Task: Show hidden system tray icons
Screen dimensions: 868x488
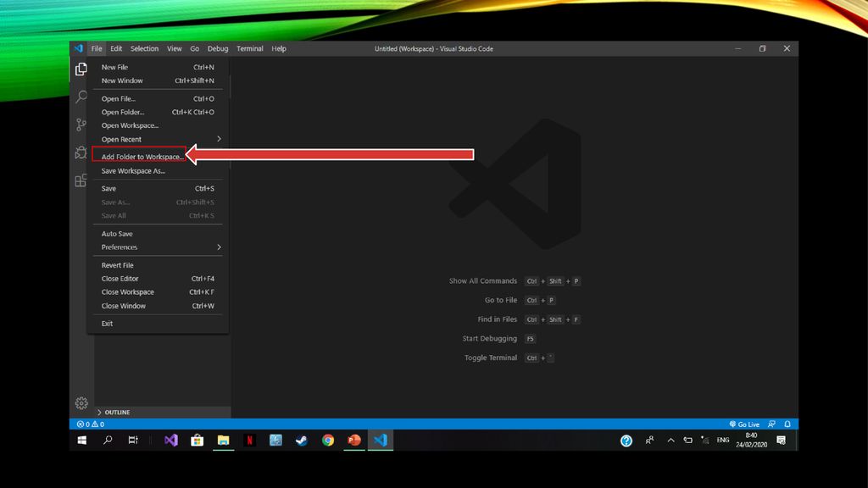Action: pos(670,441)
